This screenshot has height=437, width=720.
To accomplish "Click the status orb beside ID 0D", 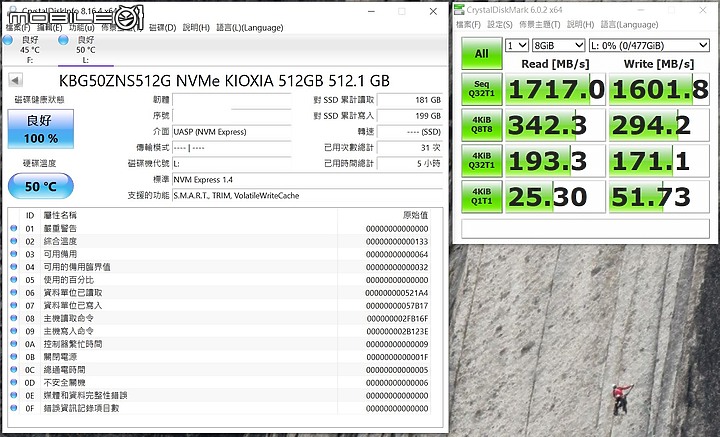I will [14, 382].
